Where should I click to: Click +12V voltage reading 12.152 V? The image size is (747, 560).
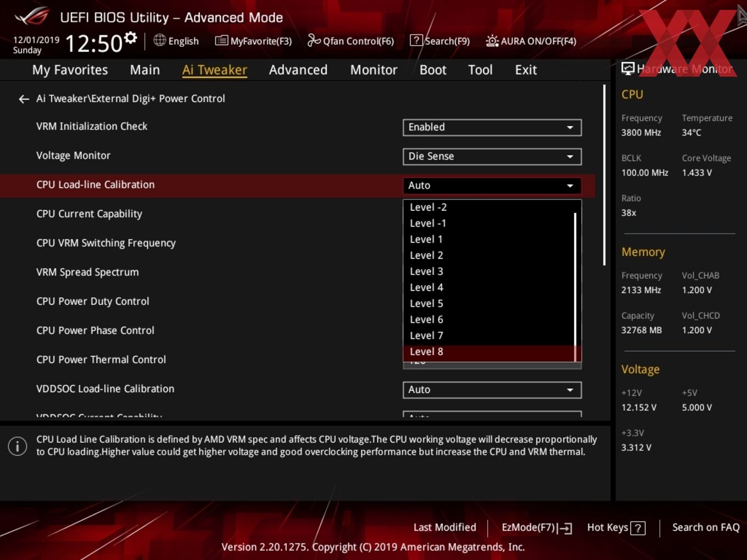tap(639, 407)
